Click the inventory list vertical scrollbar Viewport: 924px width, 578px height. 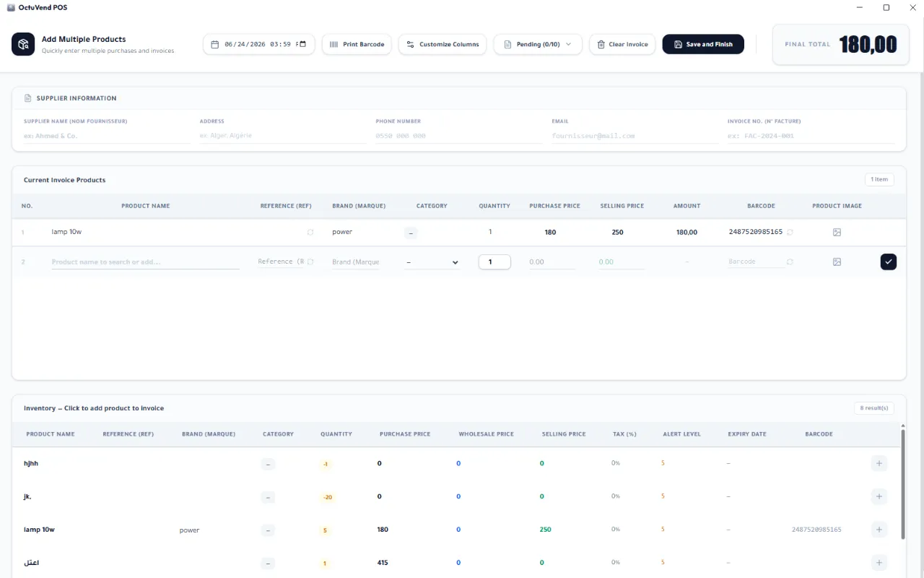[x=902, y=481]
